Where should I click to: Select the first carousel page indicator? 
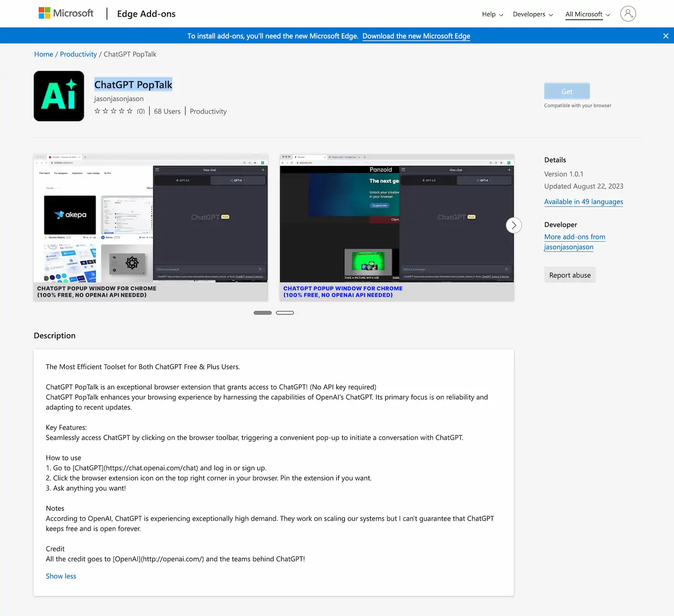pyautogui.click(x=262, y=313)
